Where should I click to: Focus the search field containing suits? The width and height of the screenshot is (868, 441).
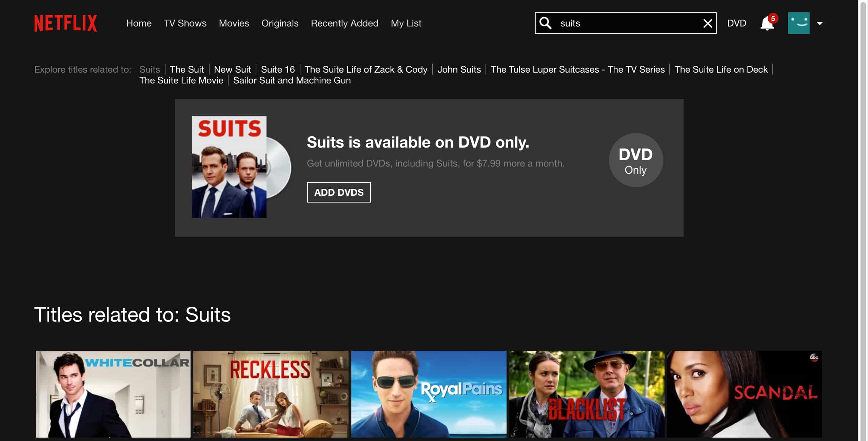tap(626, 23)
